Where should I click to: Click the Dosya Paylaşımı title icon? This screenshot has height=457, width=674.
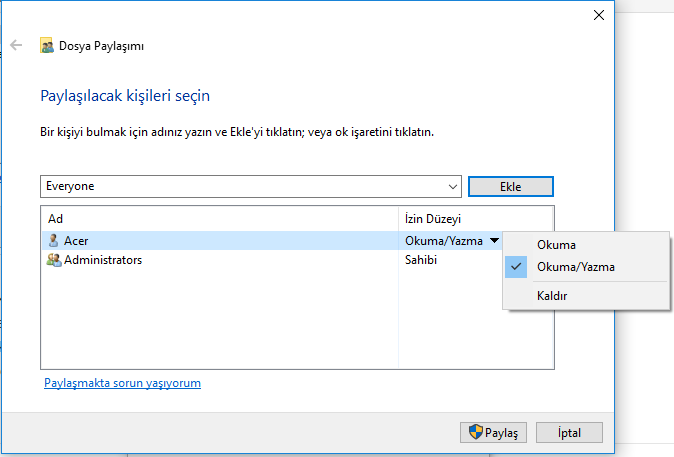pos(47,46)
